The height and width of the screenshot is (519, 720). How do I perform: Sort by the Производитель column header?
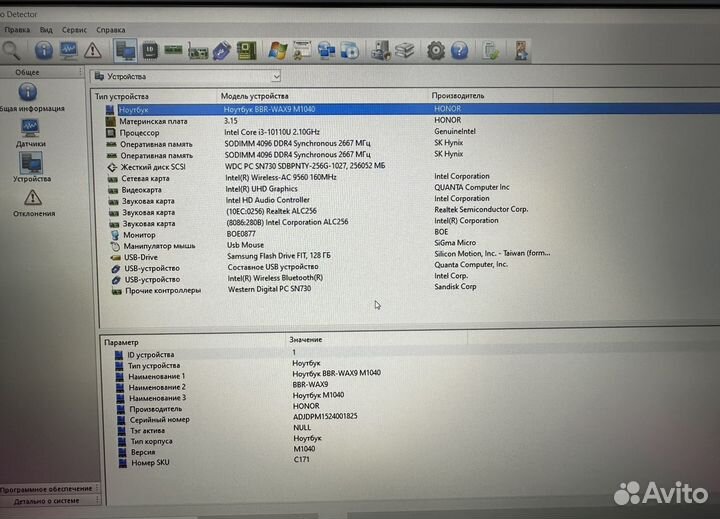pyautogui.click(x=458, y=96)
